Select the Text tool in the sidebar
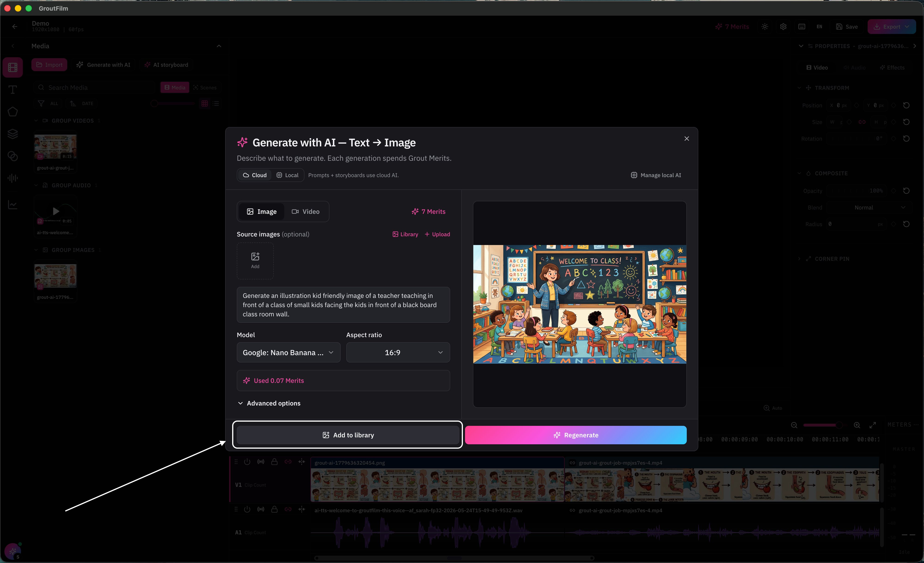Image resolution: width=924 pixels, height=563 pixels. pos(13,90)
